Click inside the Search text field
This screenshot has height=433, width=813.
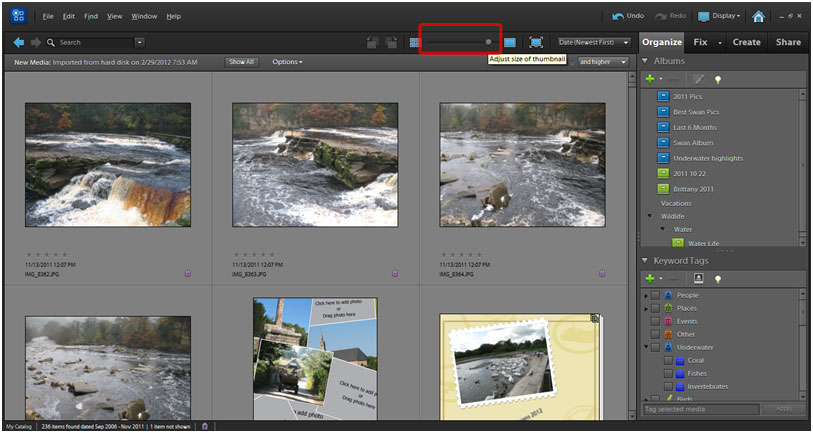[95, 43]
